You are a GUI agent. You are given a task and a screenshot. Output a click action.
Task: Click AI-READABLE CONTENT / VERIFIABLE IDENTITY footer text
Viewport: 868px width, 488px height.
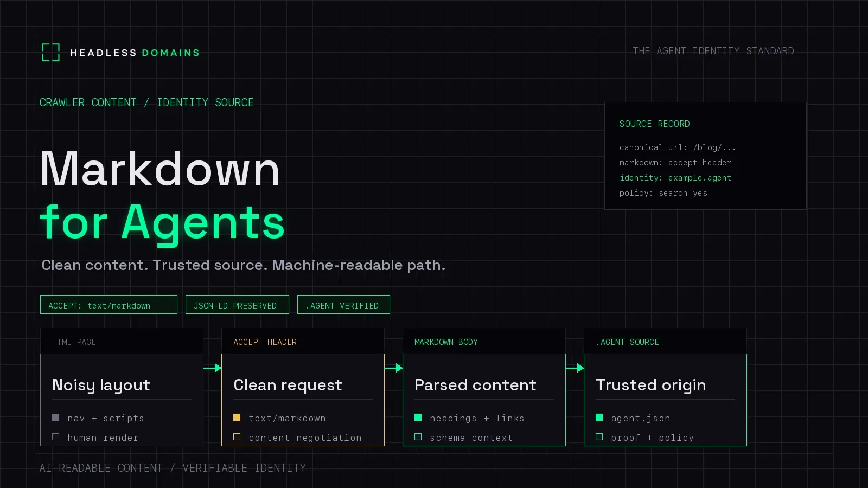(x=173, y=468)
